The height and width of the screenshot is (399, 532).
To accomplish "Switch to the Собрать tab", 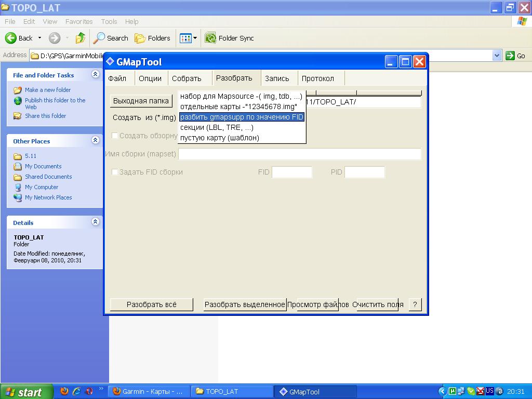I will pyautogui.click(x=187, y=78).
